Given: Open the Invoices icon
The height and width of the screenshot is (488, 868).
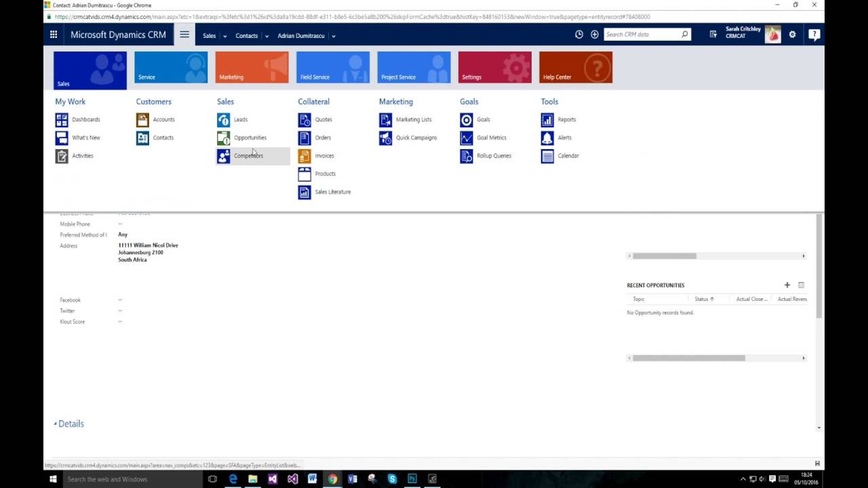Looking at the screenshot, I should pos(304,157).
